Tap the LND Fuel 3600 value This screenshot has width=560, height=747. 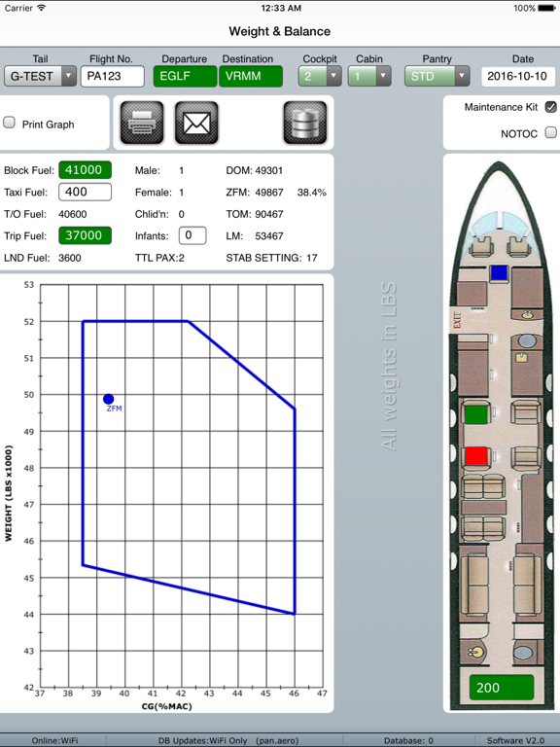pyautogui.click(x=70, y=258)
